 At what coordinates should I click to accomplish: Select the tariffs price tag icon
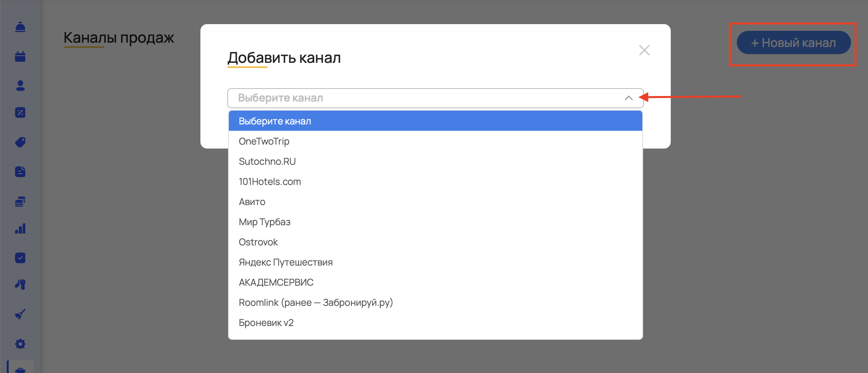tap(20, 142)
